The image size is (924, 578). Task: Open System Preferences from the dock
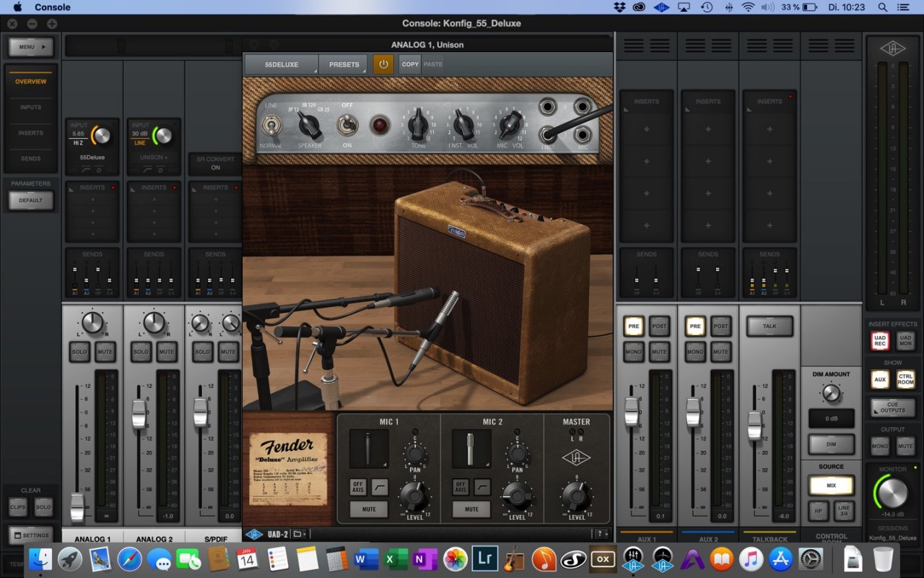pos(811,558)
